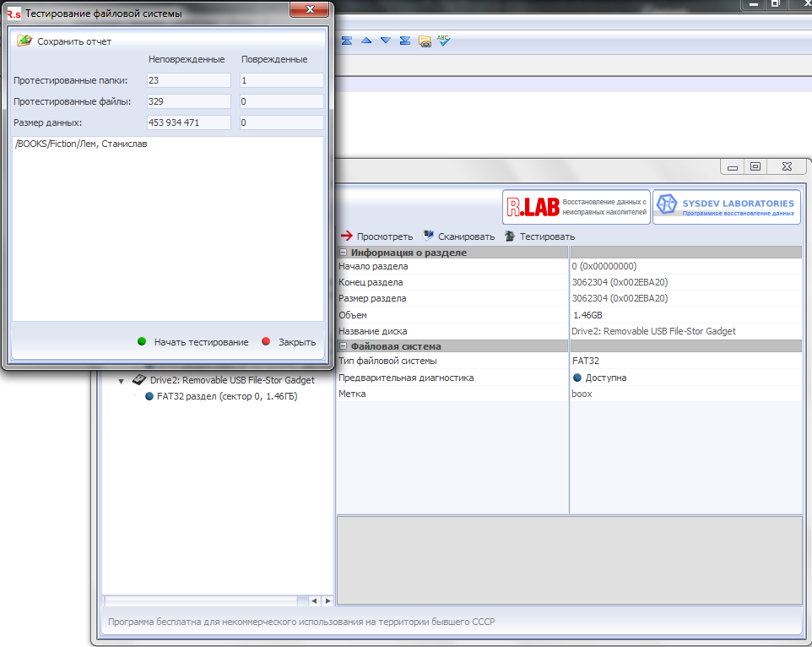This screenshot has width=812, height=647.
Task: Click Тестировать in the partition toolbar
Action: tap(539, 237)
